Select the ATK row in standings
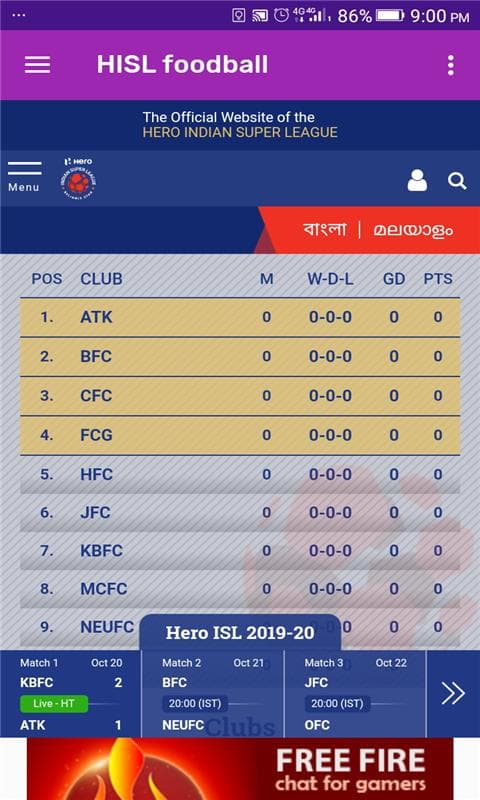 [240, 317]
